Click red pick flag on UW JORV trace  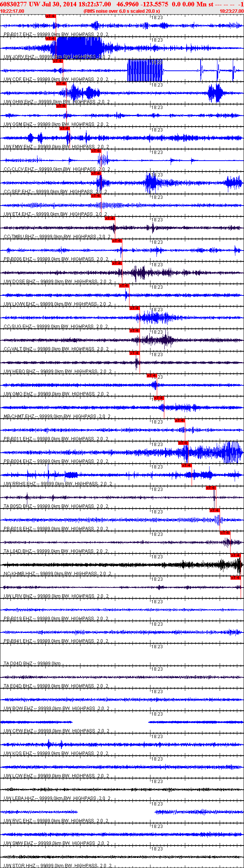click(x=51, y=39)
